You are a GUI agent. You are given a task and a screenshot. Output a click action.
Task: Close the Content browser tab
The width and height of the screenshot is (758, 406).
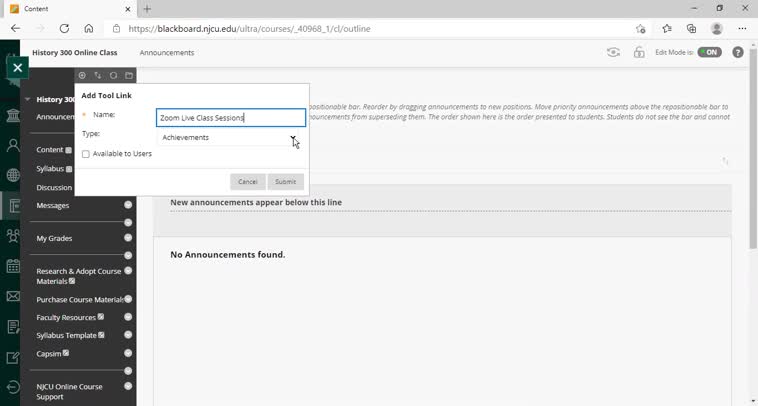point(128,9)
